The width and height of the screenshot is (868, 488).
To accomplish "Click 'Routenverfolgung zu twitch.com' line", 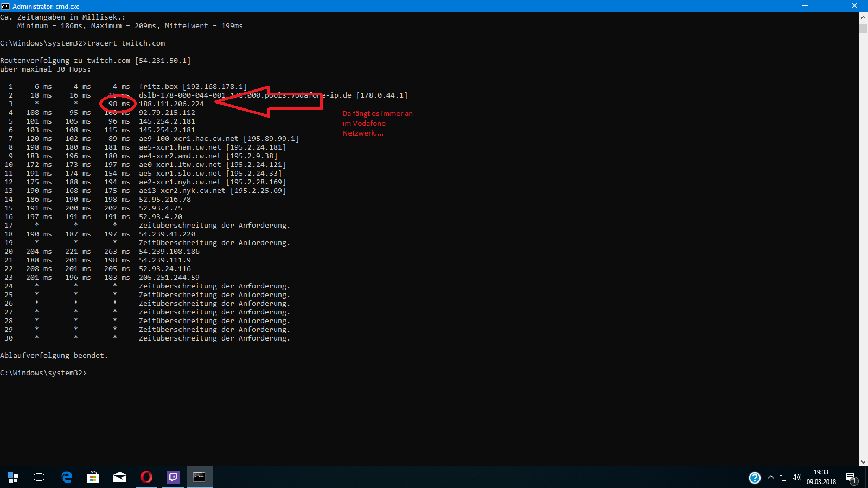I will pos(95,61).
